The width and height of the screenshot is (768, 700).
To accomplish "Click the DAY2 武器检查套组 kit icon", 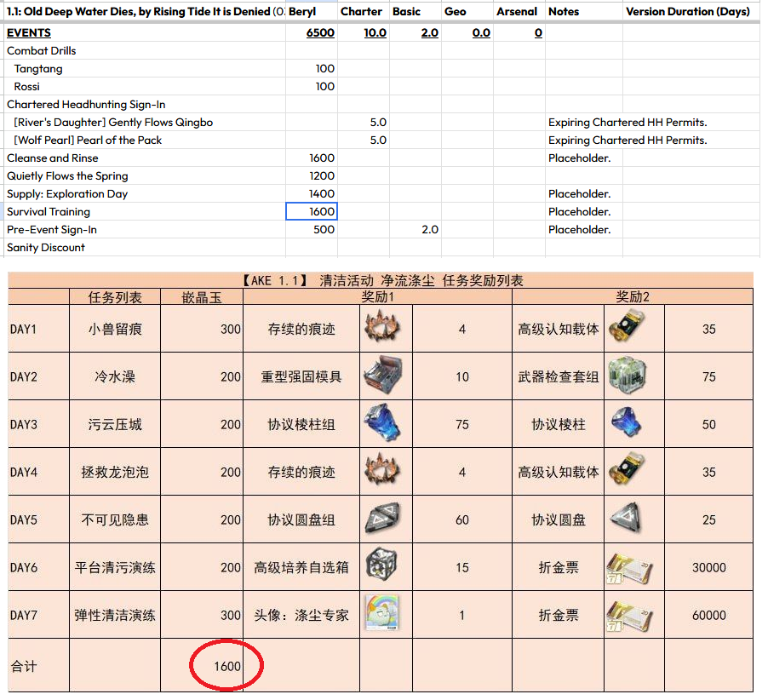I will point(628,376).
